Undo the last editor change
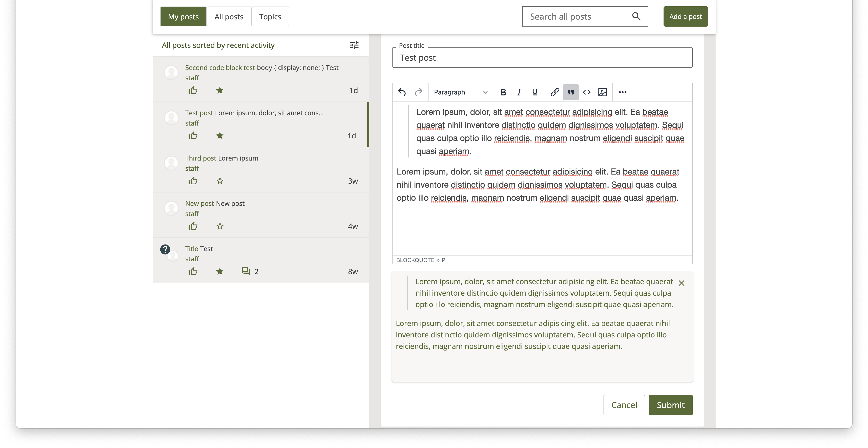Image resolution: width=868 pixels, height=448 pixels. tap(402, 92)
